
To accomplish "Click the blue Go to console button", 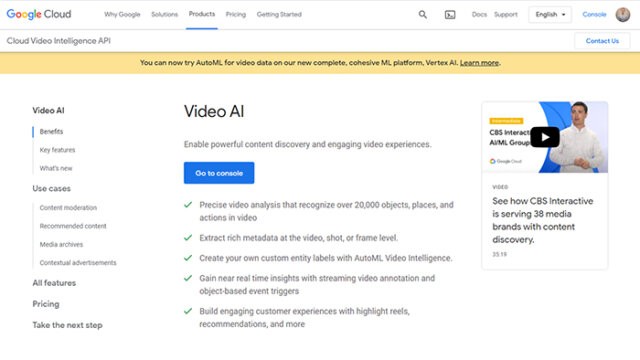I will [219, 173].
